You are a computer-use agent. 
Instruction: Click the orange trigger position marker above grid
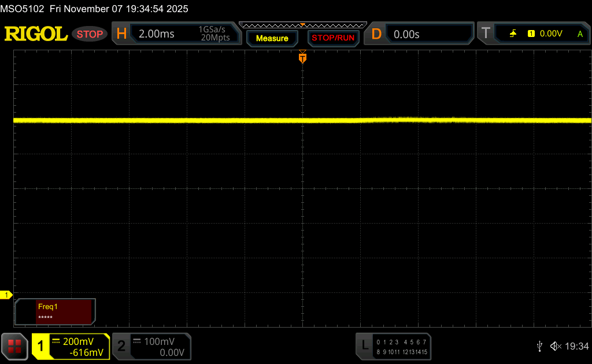pos(302,58)
